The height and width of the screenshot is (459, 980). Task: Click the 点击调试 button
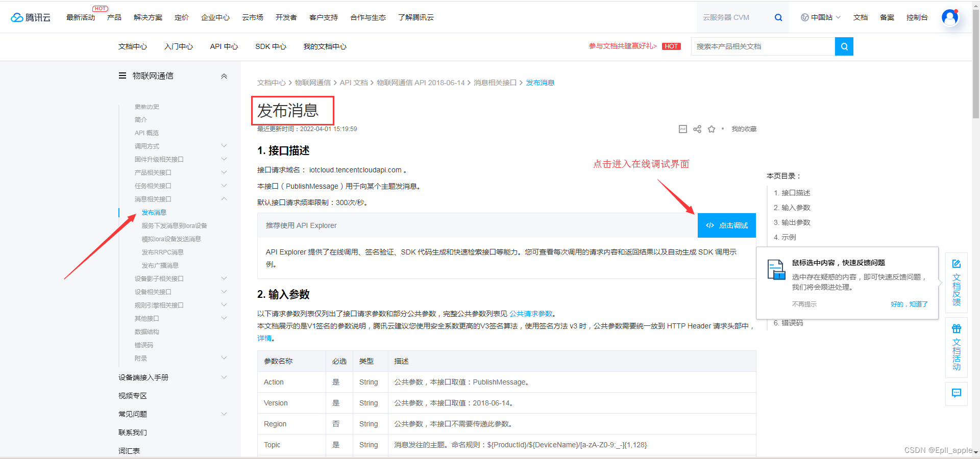727,225
